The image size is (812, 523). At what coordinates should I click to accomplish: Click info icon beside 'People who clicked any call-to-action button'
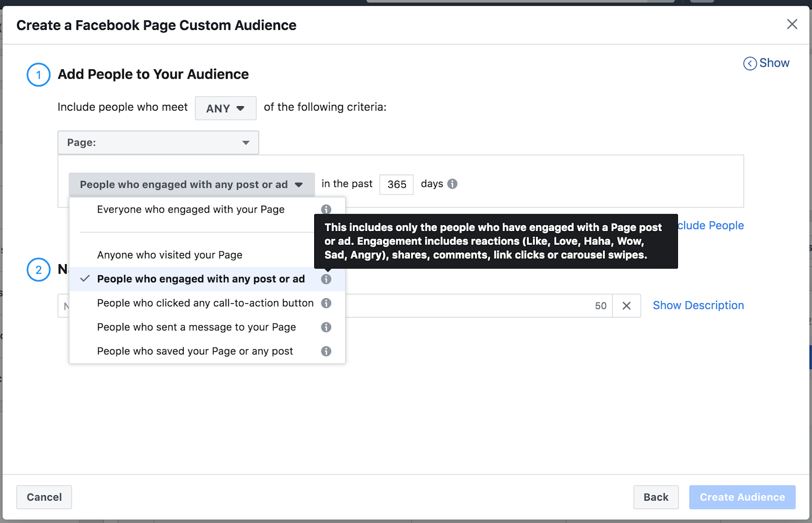326,303
